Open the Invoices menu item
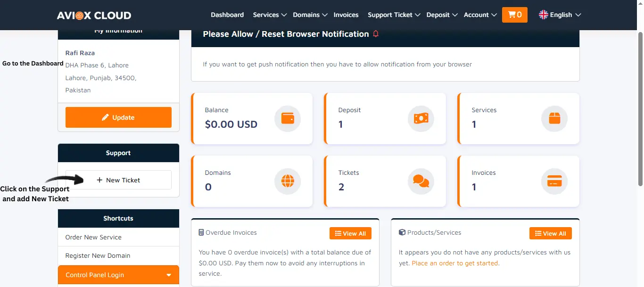This screenshot has width=644, height=287. pyautogui.click(x=346, y=15)
